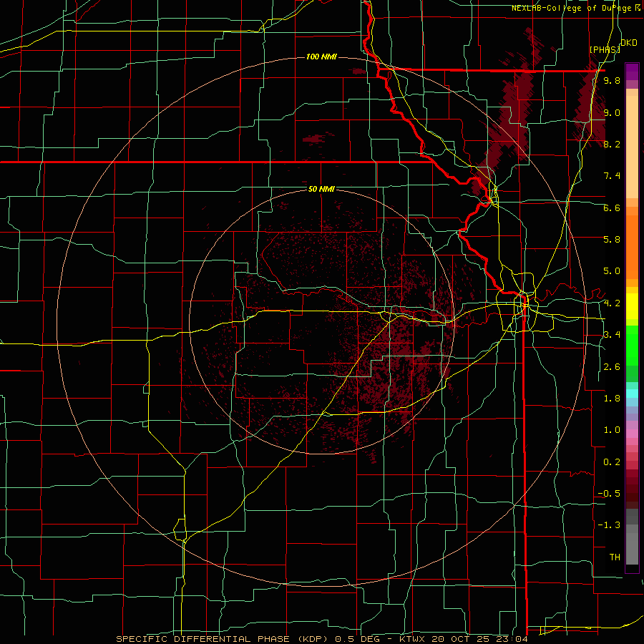This screenshot has height=644, width=644.
Task: Click the TH label on the color scale
Action: click(615, 557)
